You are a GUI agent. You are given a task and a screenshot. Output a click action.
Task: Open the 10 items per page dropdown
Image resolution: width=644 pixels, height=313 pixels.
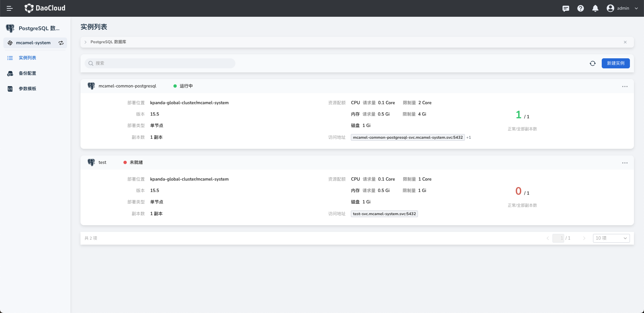tap(611, 238)
